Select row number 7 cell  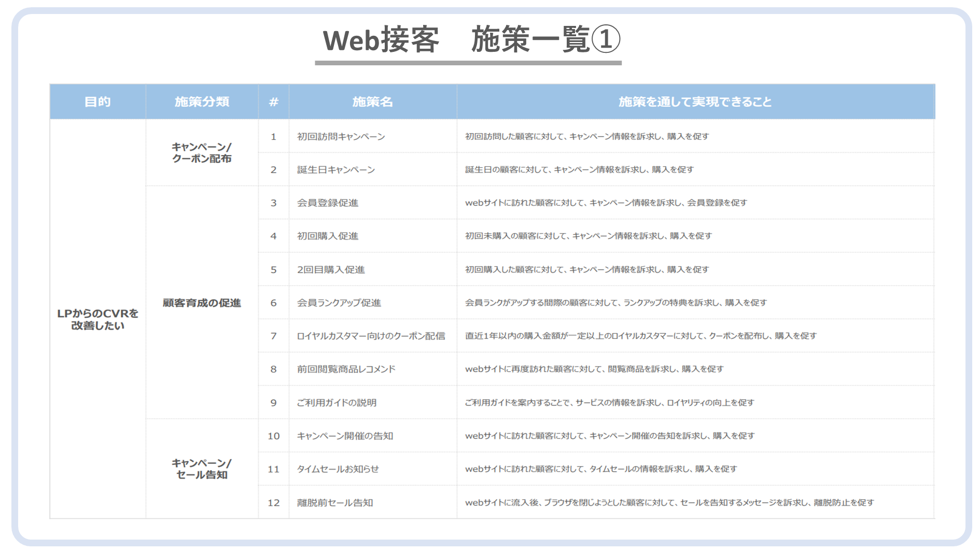pos(274,336)
